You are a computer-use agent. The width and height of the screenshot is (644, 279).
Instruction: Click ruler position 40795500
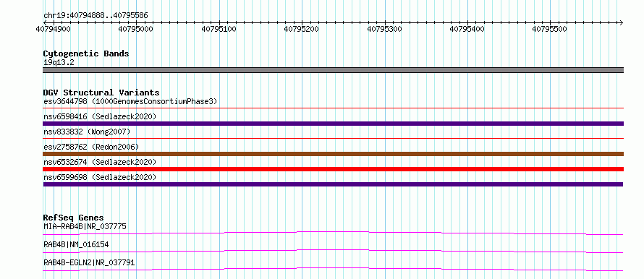click(x=549, y=29)
